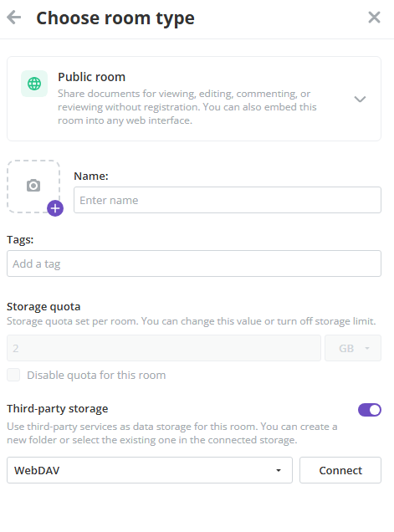Viewport: 394px width, 532px height.
Task: Focus the Enter name input field
Action: [228, 200]
